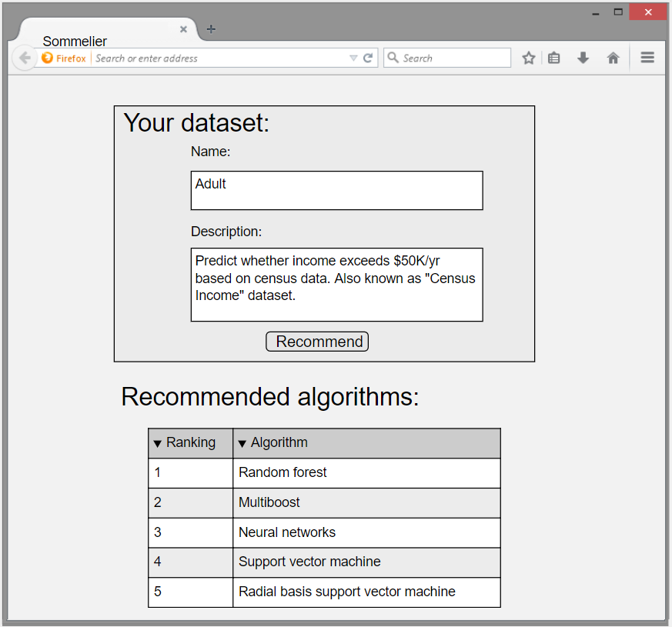The width and height of the screenshot is (672, 627).
Task: Click ranking cell 5
Action: [x=190, y=592]
